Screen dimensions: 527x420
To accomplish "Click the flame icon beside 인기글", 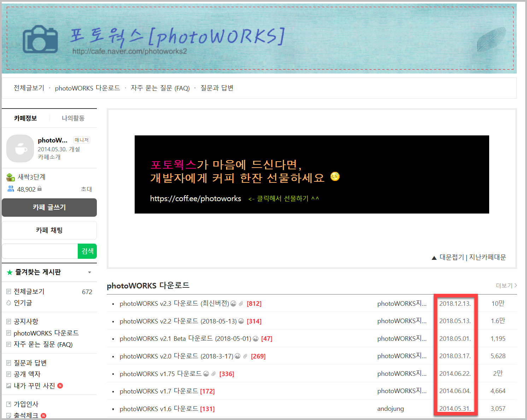I will coord(9,303).
